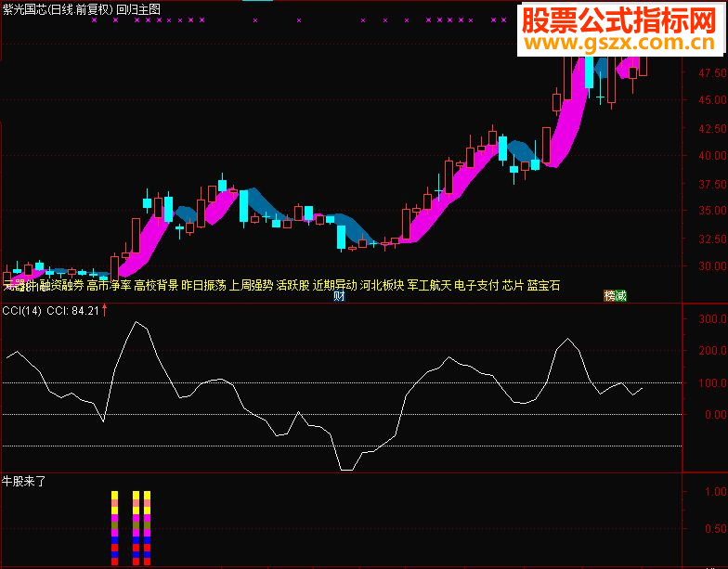The width and height of the screenshot is (728, 569).
Task: Click the leftmost multicolor signal bar in 牛股来了
Action: pyautogui.click(x=115, y=528)
